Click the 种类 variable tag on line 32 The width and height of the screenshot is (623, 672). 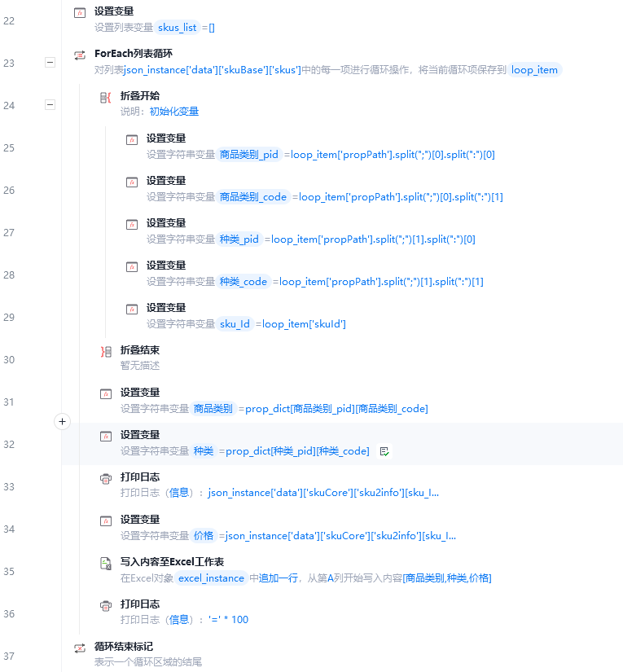203,451
